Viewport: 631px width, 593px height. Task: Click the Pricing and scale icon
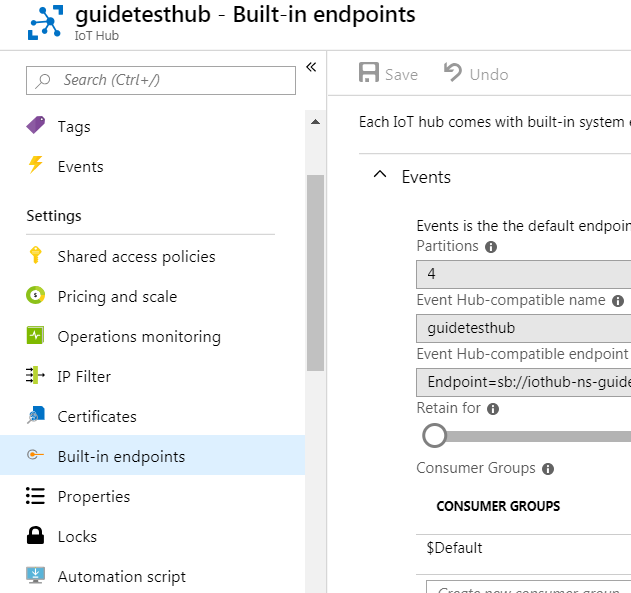point(36,296)
